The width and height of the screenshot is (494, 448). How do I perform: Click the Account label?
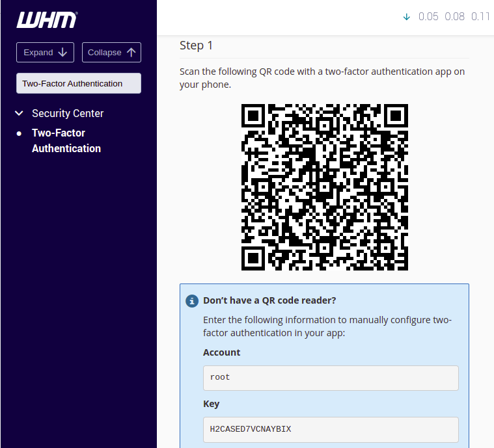221,352
